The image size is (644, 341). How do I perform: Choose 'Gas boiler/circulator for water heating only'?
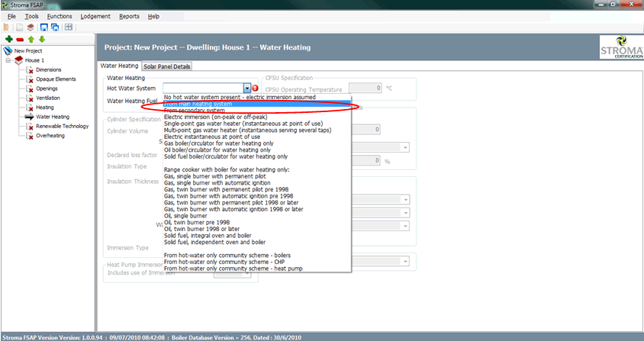tap(257, 143)
